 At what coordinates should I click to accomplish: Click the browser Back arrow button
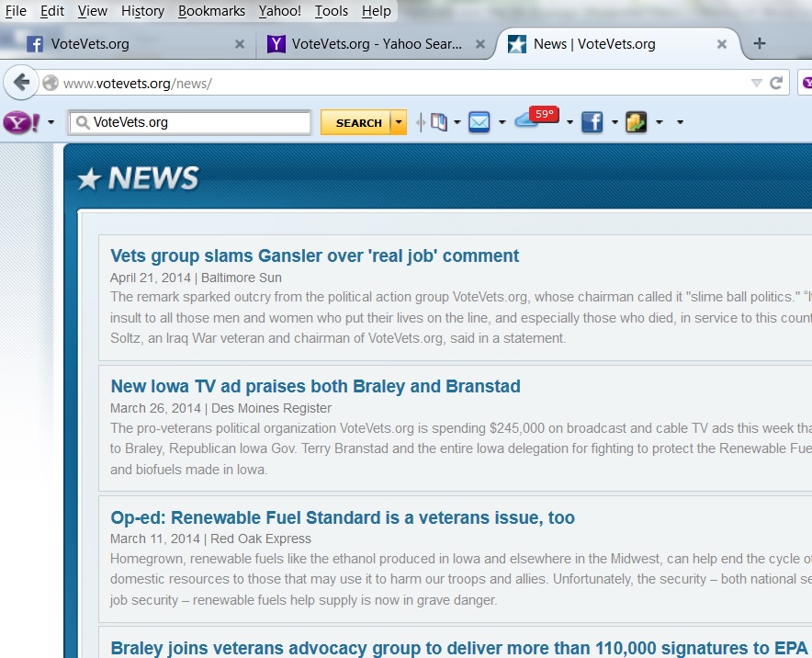tap(20, 83)
